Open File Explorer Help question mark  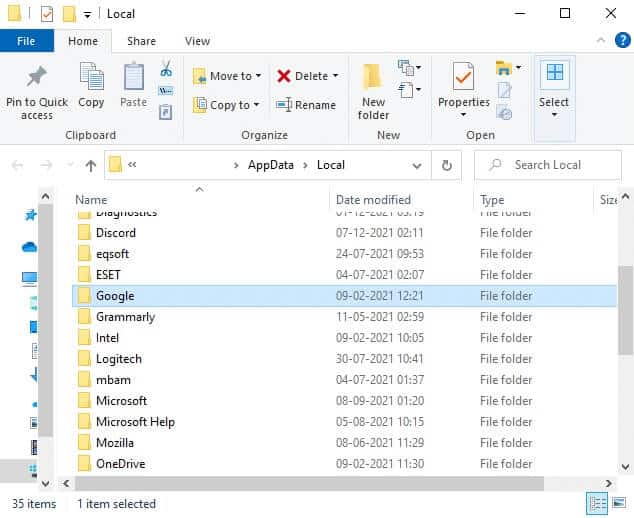[x=622, y=40]
